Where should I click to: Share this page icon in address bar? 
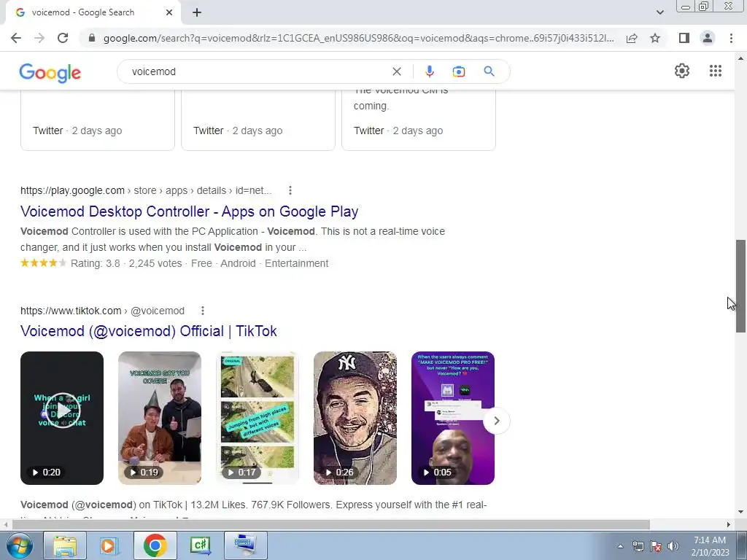pos(632,38)
